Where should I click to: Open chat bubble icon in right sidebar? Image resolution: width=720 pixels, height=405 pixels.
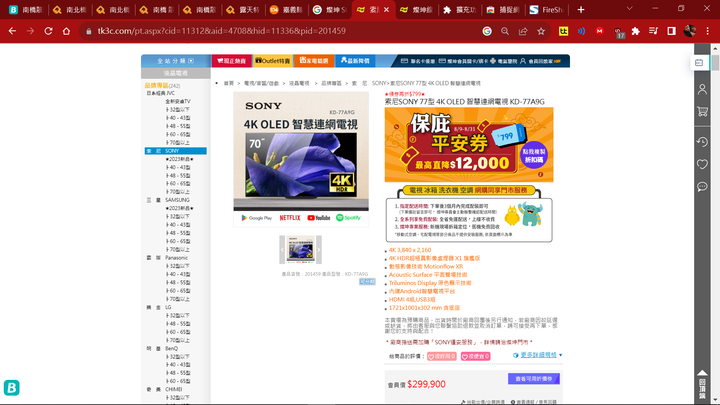pyautogui.click(x=702, y=186)
